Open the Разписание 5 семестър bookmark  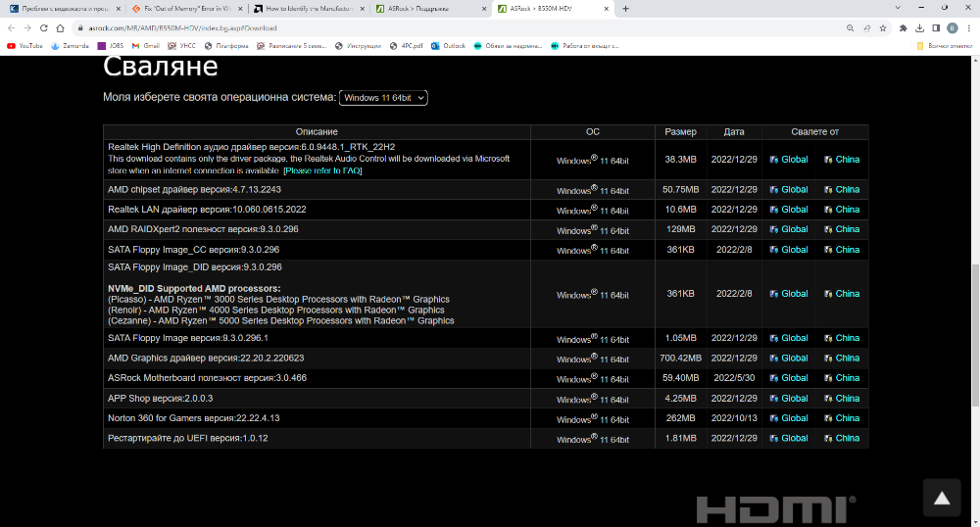[292, 46]
